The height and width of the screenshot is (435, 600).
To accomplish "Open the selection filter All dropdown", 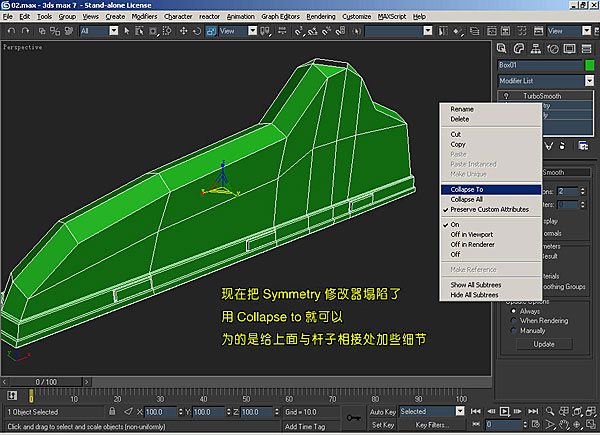I will click(114, 31).
